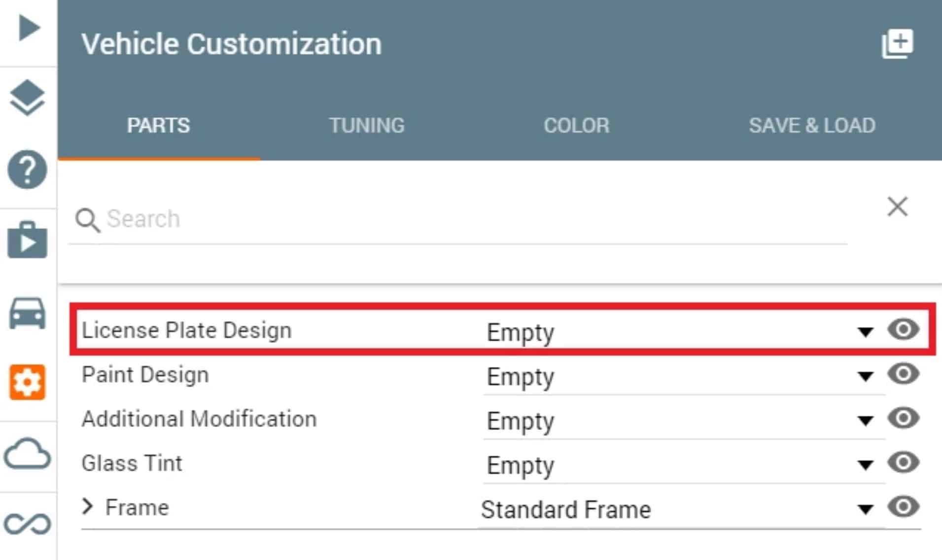Open the cloud icon in sidebar
Screen dimensions: 942x560
28,454
